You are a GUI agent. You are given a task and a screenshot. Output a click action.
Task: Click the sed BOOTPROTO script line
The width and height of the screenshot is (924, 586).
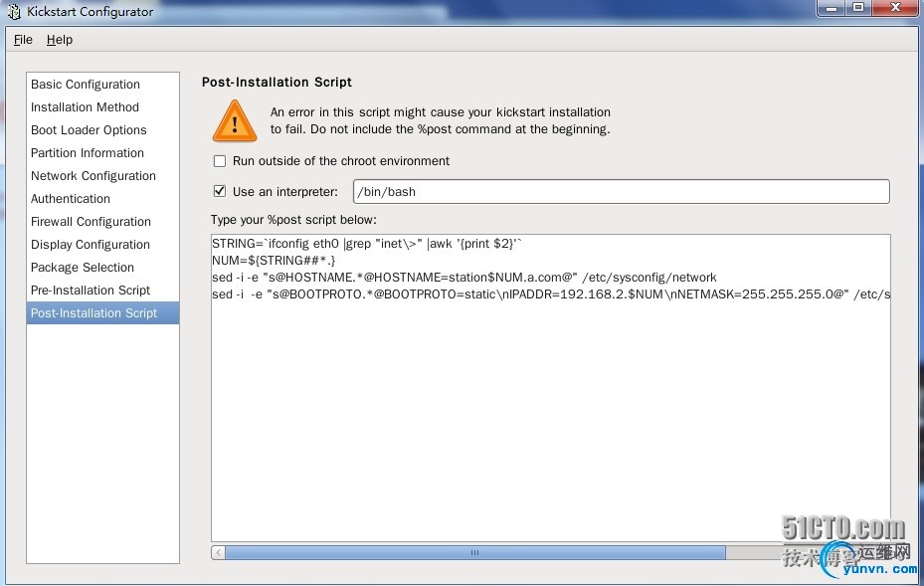[x=550, y=294]
